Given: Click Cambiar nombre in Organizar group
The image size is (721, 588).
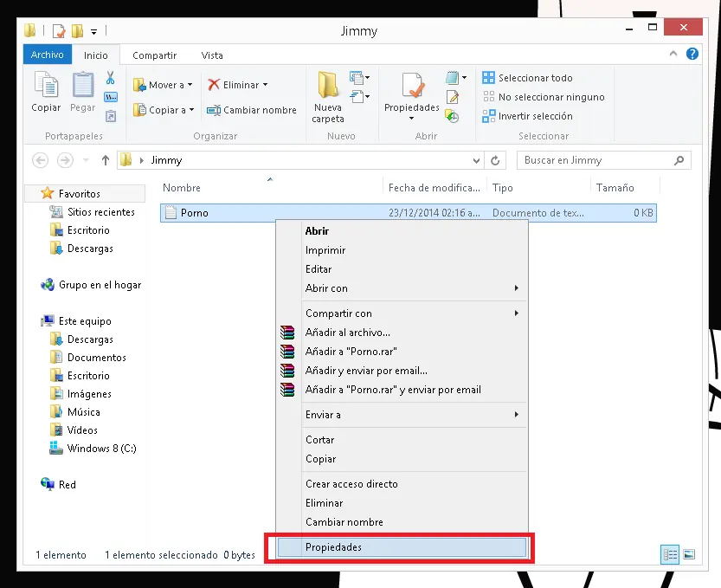Looking at the screenshot, I should click(x=252, y=110).
